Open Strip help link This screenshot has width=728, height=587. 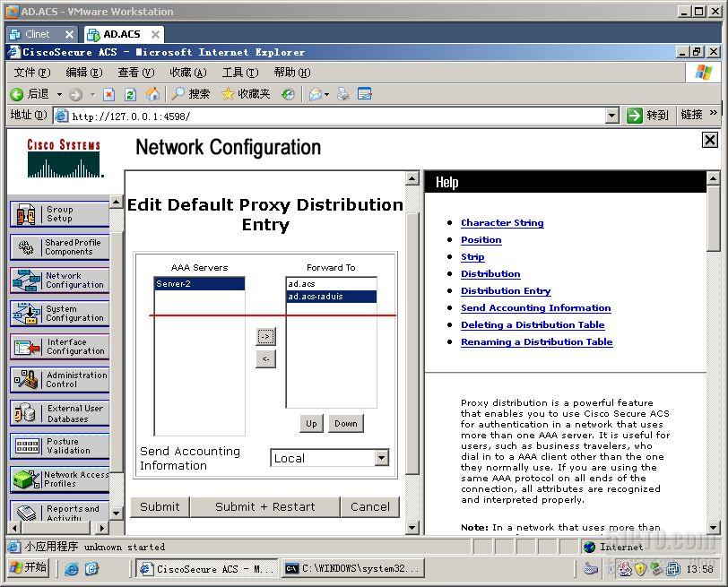pyautogui.click(x=472, y=256)
